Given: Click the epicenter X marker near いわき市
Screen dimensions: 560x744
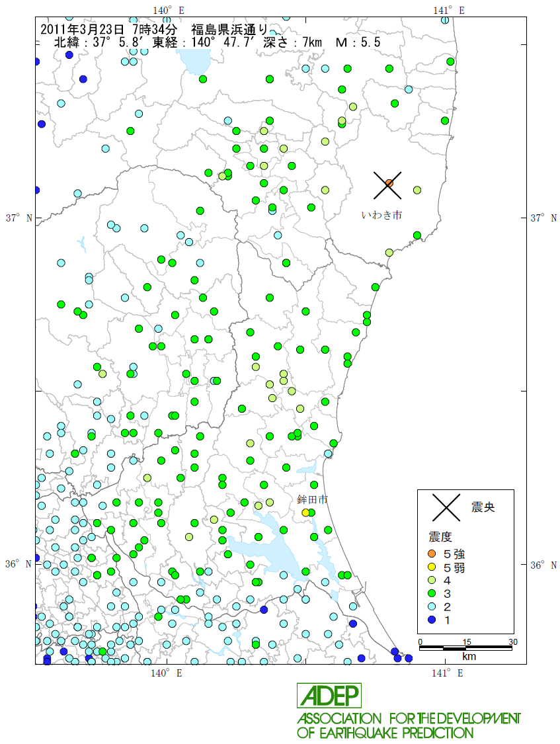Looking at the screenshot, I should click(x=387, y=185).
